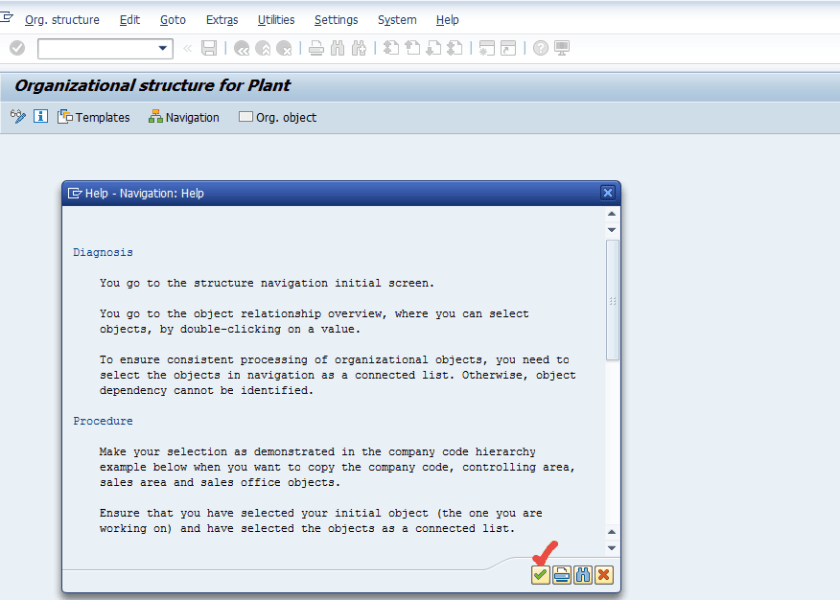This screenshot has width=840, height=600.
Task: Click the Diagnosis heading in help text
Action: pyautogui.click(x=103, y=252)
